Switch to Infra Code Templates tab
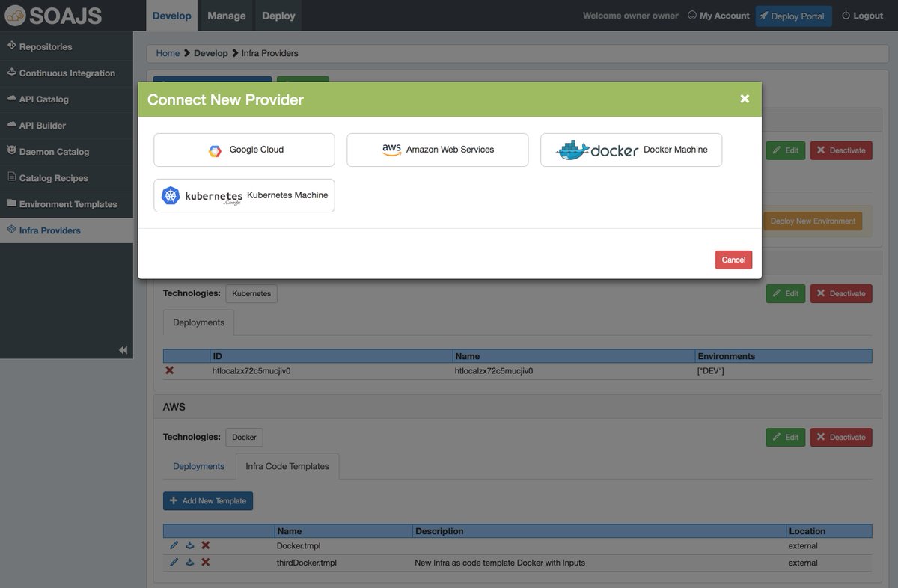 [287, 466]
